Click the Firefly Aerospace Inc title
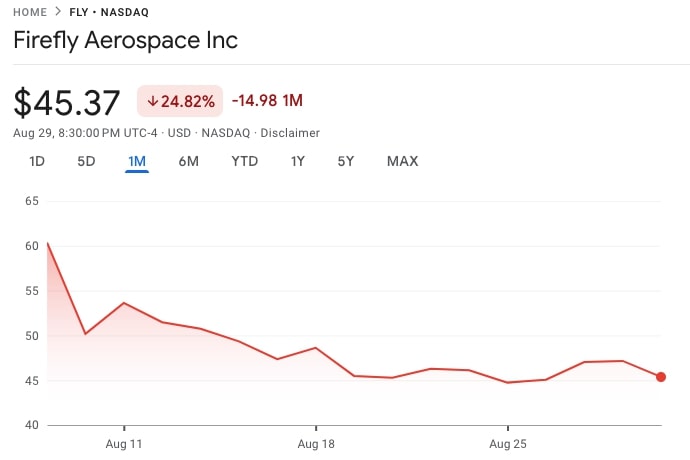This screenshot has width=690, height=460. [x=125, y=41]
